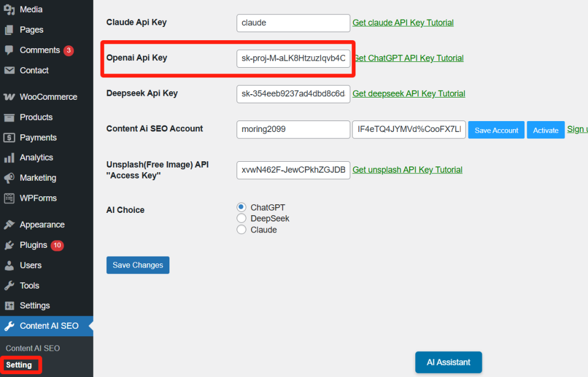Click the Comments badge showing 3
Viewport: 588px width, 377px height.
pos(69,50)
